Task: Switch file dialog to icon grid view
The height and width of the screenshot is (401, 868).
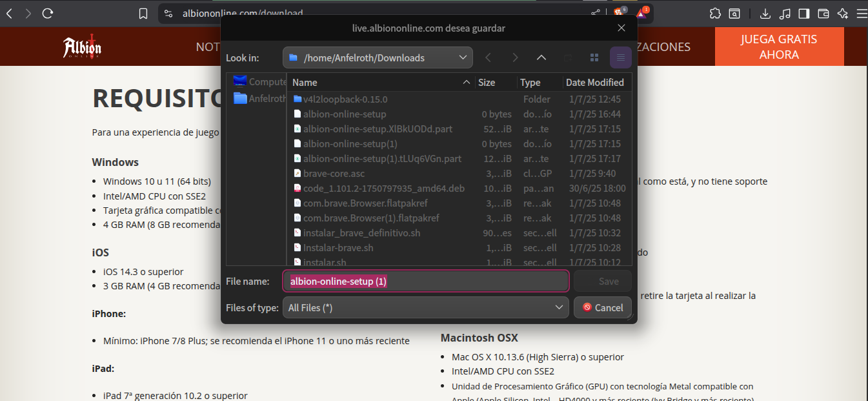Action: [x=594, y=57]
